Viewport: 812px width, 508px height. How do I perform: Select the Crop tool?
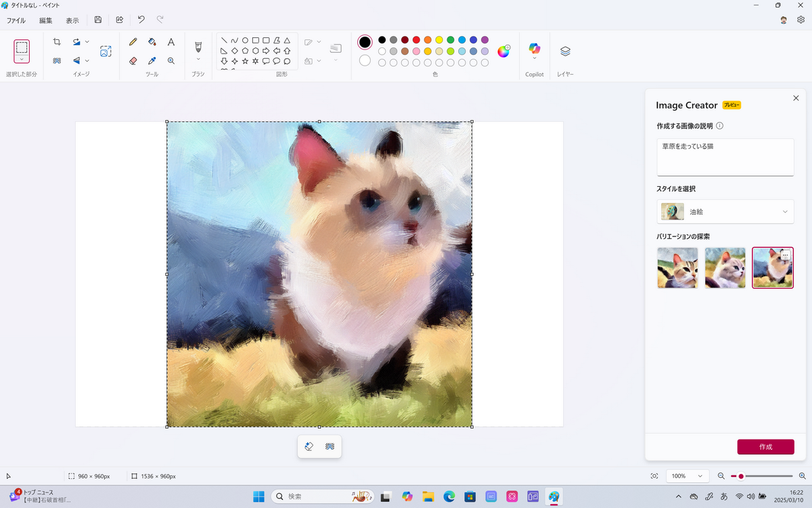pos(57,42)
